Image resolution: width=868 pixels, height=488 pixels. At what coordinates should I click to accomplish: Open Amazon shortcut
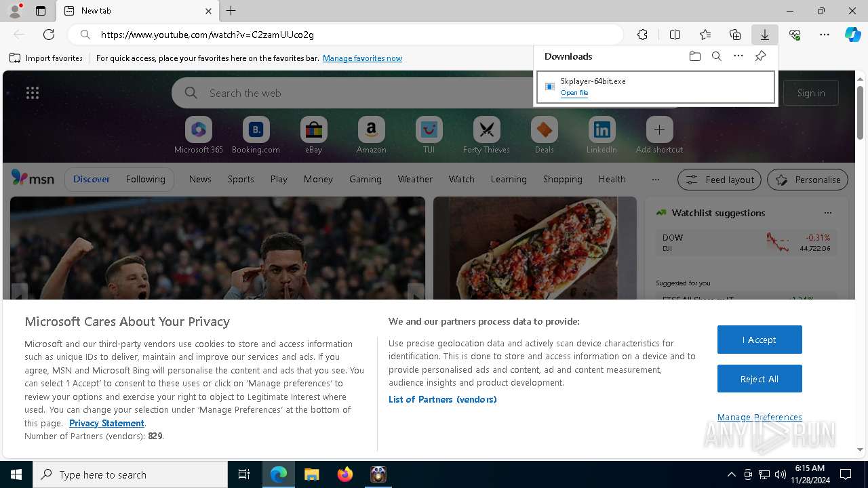[371, 136]
